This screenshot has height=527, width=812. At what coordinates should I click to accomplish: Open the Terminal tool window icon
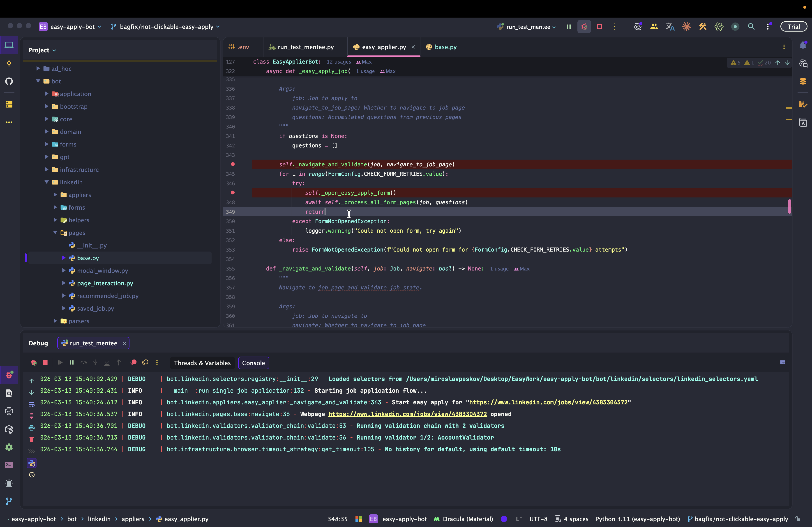point(9,465)
